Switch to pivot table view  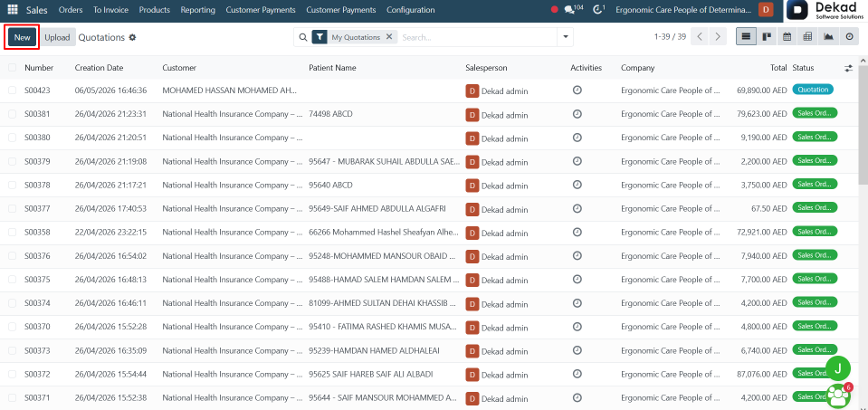[x=807, y=37]
